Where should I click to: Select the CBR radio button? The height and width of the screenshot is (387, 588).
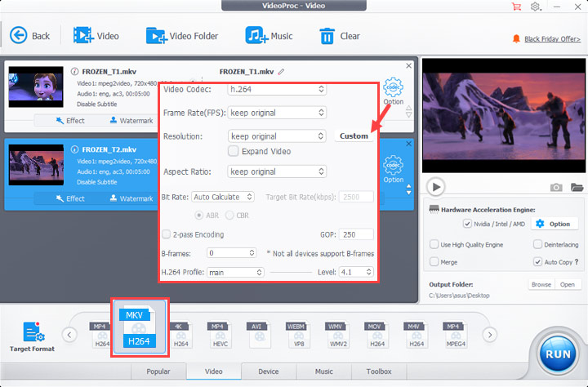pos(229,216)
